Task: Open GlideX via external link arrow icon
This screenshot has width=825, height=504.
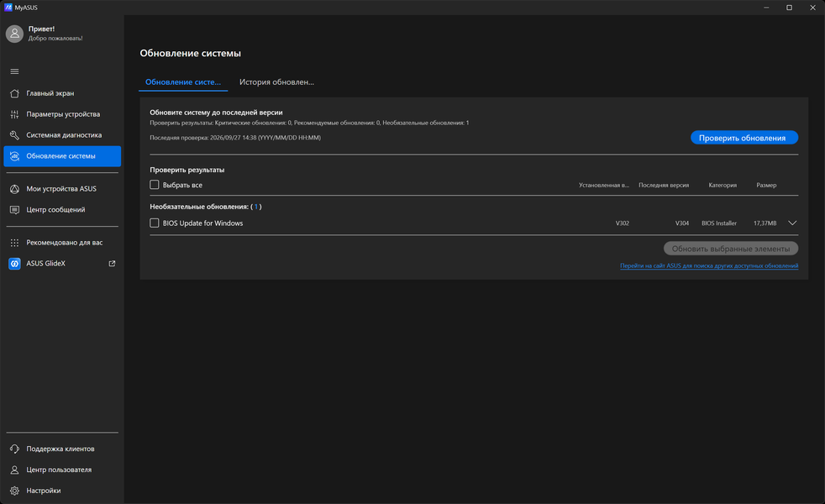Action: click(x=112, y=264)
